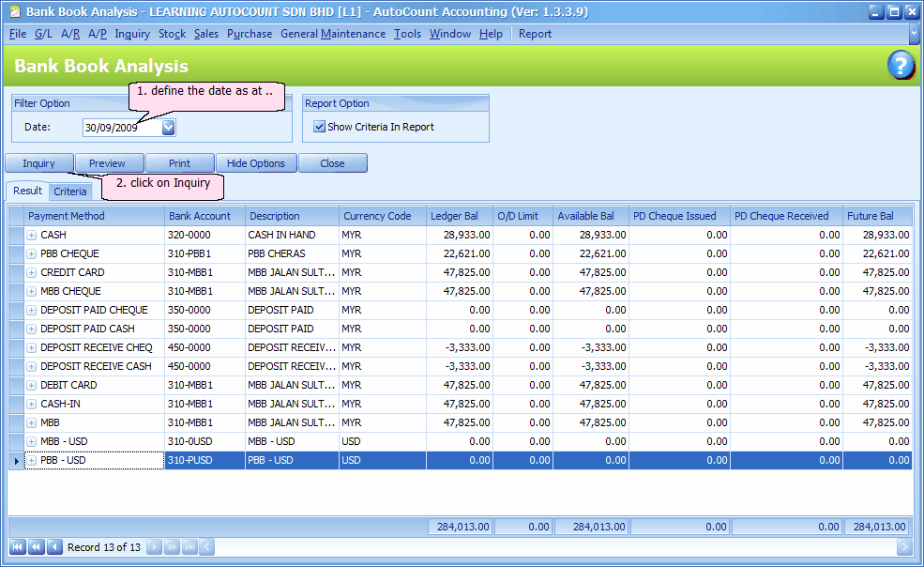Viewport: 924px width, 567px height.
Task: Expand the DEPOSIT PAID CASH row
Action: (32, 329)
